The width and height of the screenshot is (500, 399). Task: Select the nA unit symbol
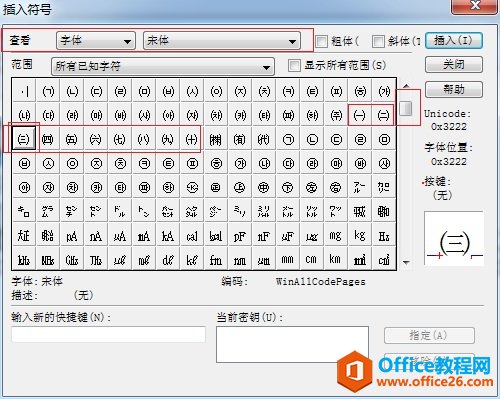click(96, 235)
